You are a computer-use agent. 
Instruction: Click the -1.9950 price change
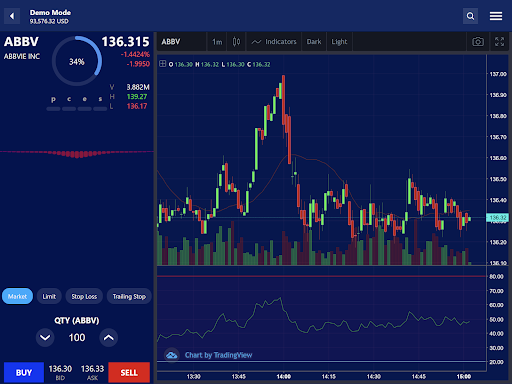pyautogui.click(x=138, y=64)
